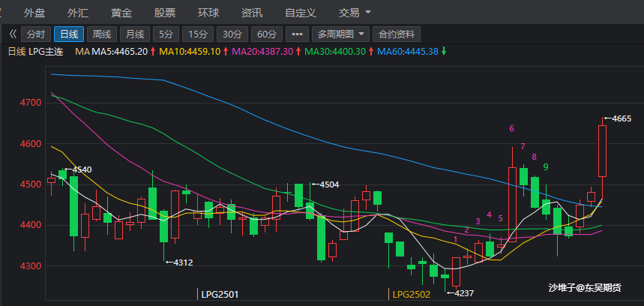
Task: Select the latest tall red candlestick
Action: (602, 151)
